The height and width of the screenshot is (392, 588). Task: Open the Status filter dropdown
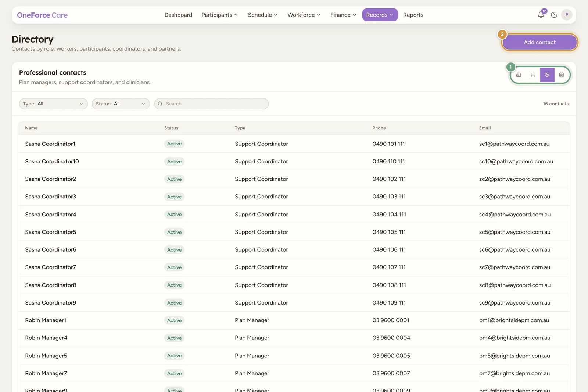coord(121,104)
